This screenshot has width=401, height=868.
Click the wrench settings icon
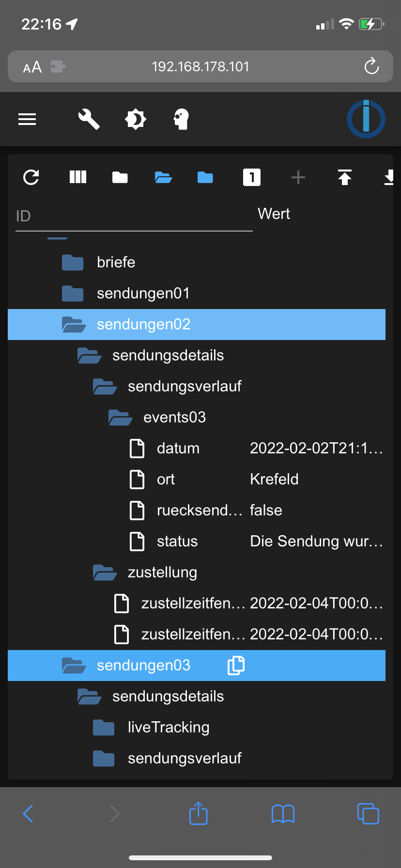coord(89,119)
